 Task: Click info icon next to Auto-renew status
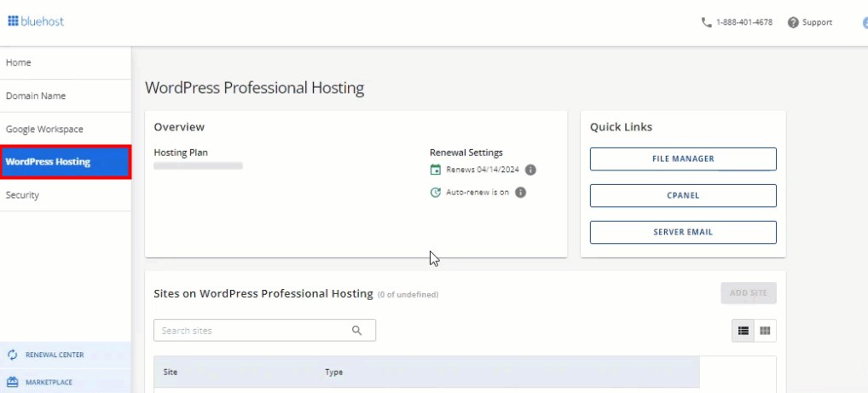pyautogui.click(x=520, y=193)
